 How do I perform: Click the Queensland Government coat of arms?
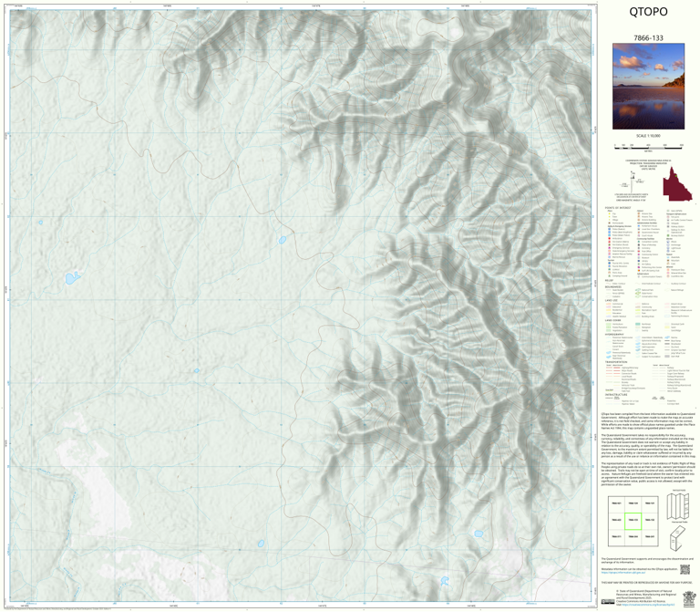click(x=688, y=597)
